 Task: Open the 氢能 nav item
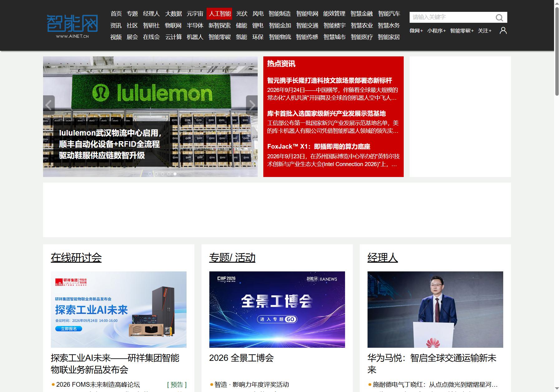pos(241,37)
